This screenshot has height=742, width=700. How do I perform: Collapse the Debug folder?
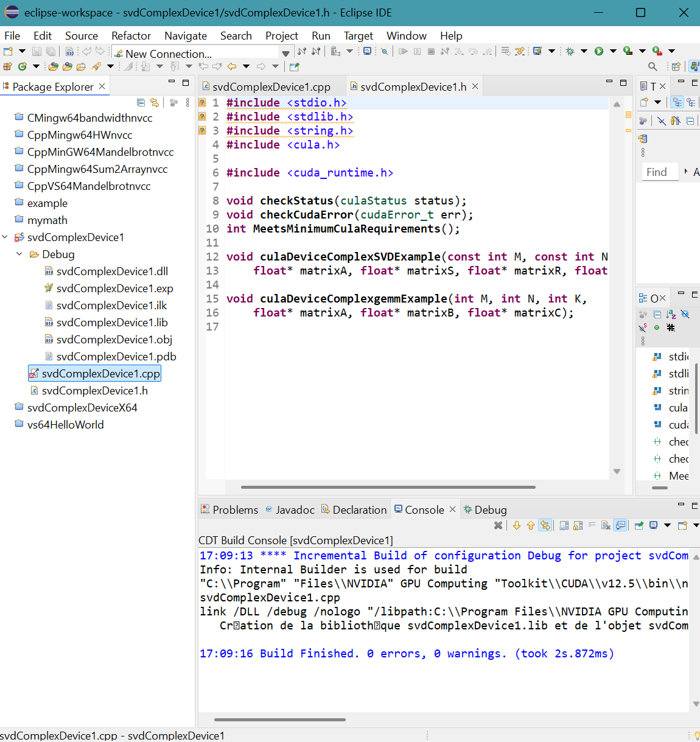(19, 254)
